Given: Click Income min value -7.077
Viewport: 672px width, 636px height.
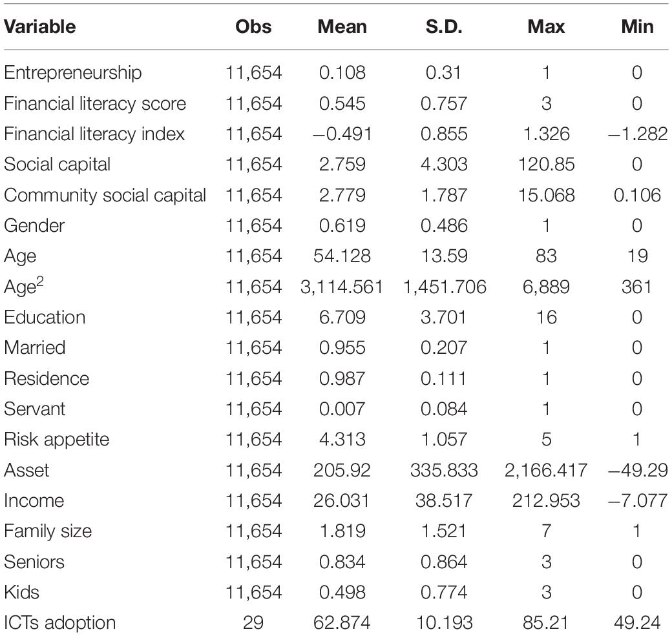Looking at the screenshot, I should click(x=637, y=500).
